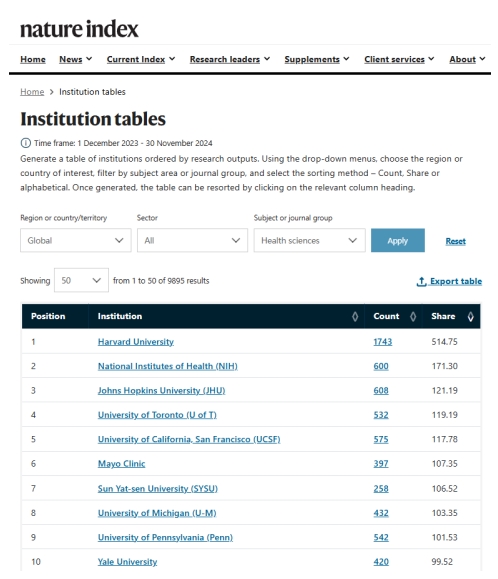The height and width of the screenshot is (579, 498).
Task: Click the Home breadcrumb link
Action: 32,92
